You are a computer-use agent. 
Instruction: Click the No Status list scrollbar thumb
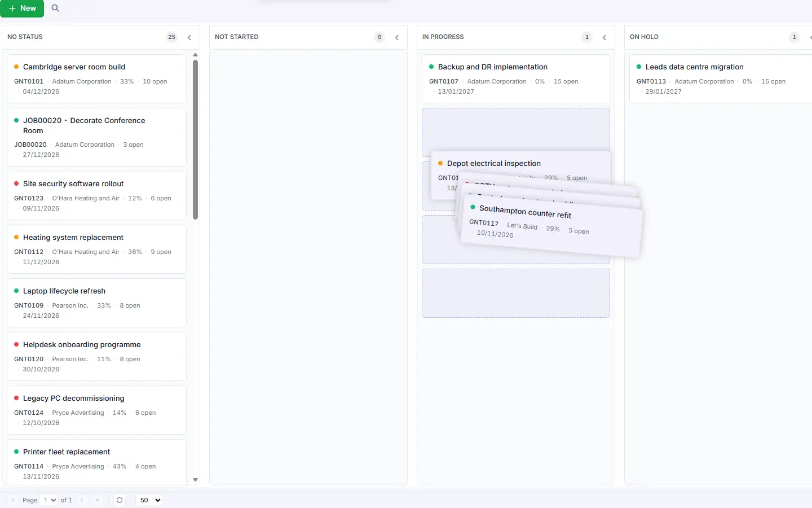tap(196, 139)
